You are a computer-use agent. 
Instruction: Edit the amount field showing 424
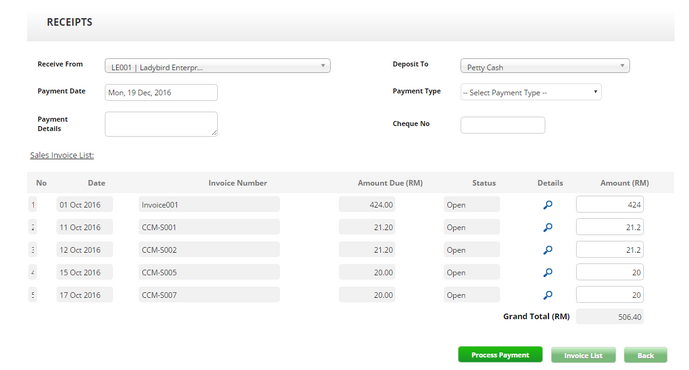pos(610,204)
